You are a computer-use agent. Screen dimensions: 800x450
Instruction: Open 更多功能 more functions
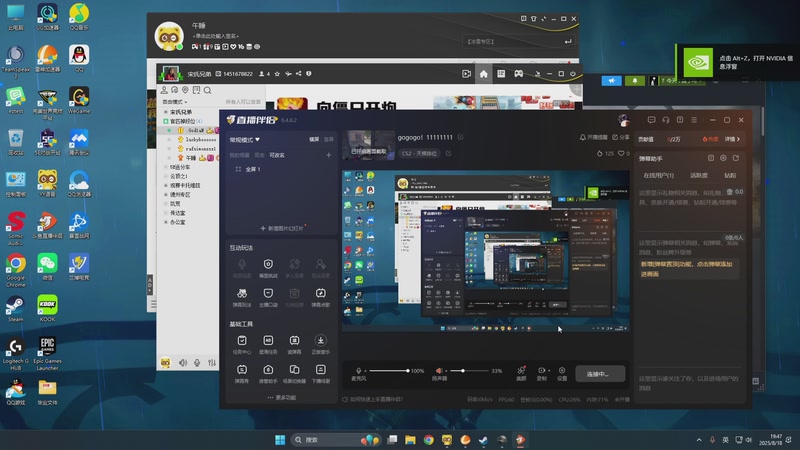[x=282, y=397]
